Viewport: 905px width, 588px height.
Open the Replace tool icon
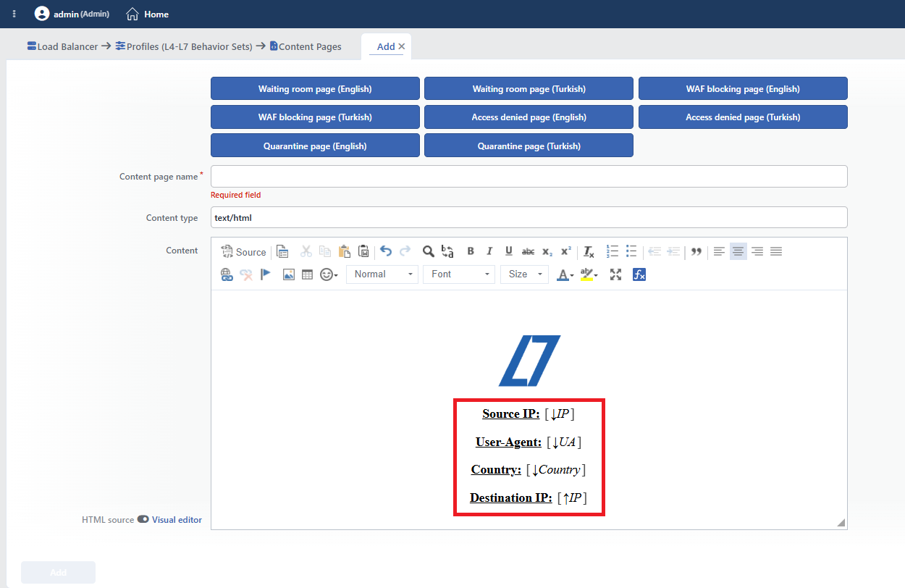447,251
